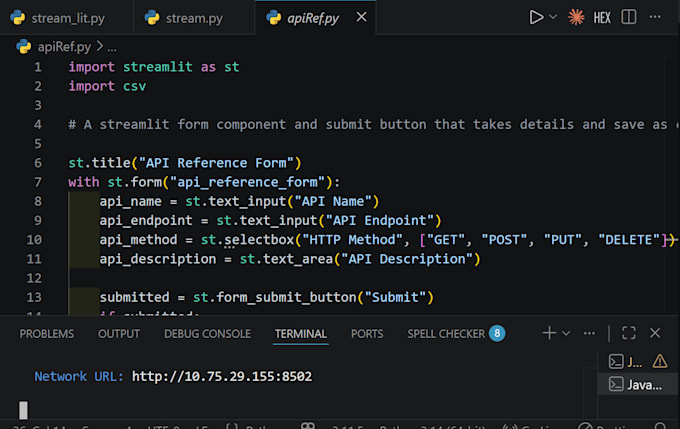
Task: Open the OUTPUT panel tab
Action: coord(119,334)
